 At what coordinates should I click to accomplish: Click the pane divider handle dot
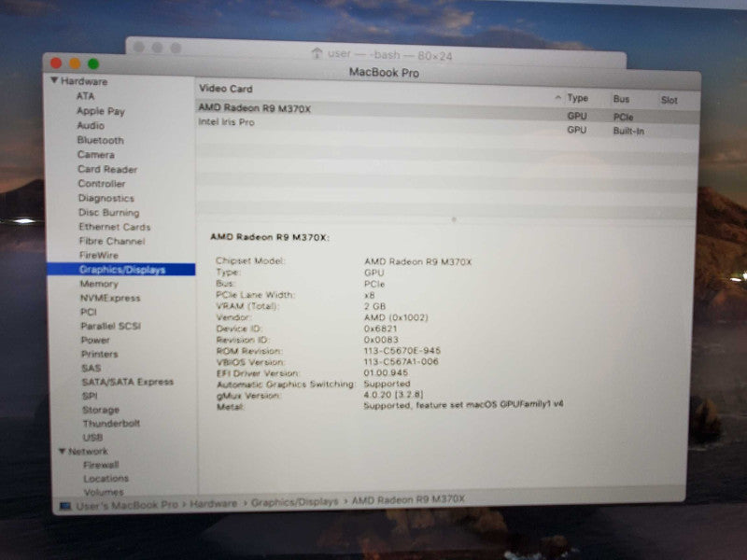tap(454, 219)
